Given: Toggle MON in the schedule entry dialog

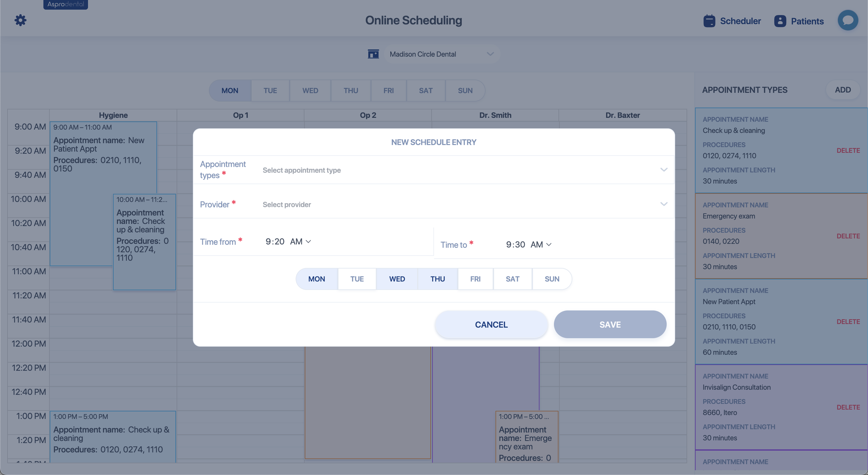Looking at the screenshot, I should click(x=316, y=279).
